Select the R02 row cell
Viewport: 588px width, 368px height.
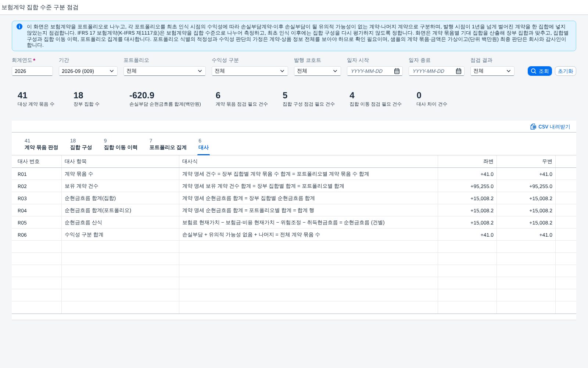coord(37,186)
